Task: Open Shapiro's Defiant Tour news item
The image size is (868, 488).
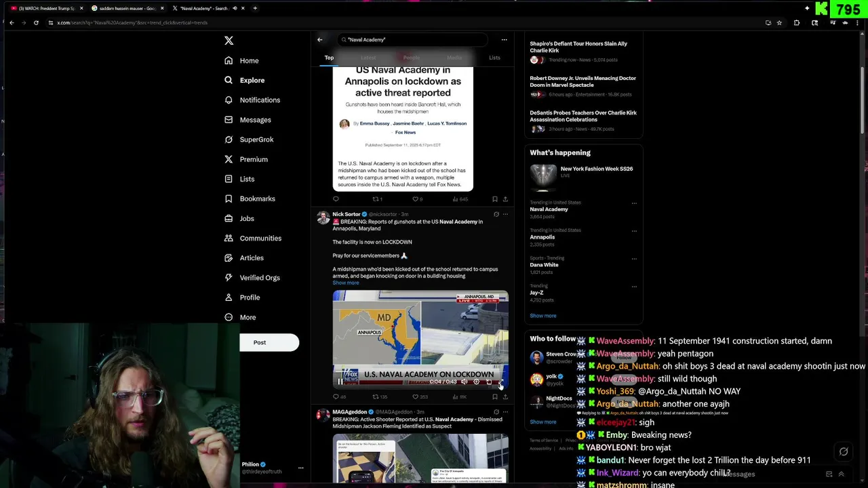Action: (583, 53)
